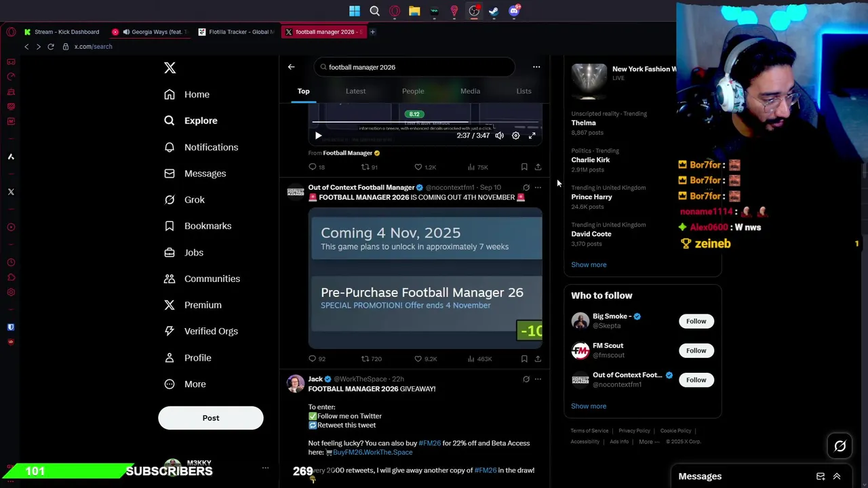
Task: Open Out of Context Football Manager profile name
Action: point(361,187)
